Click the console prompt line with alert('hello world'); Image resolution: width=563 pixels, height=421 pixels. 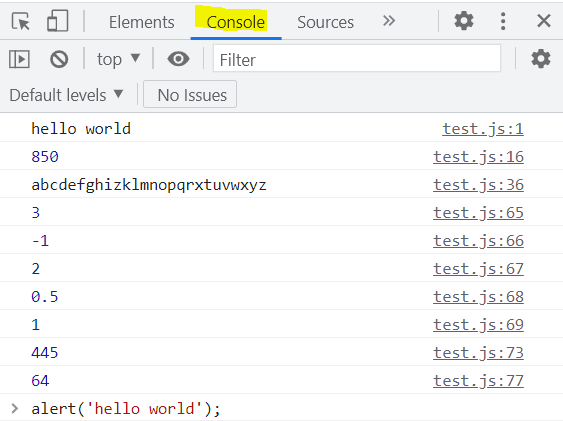point(126,409)
